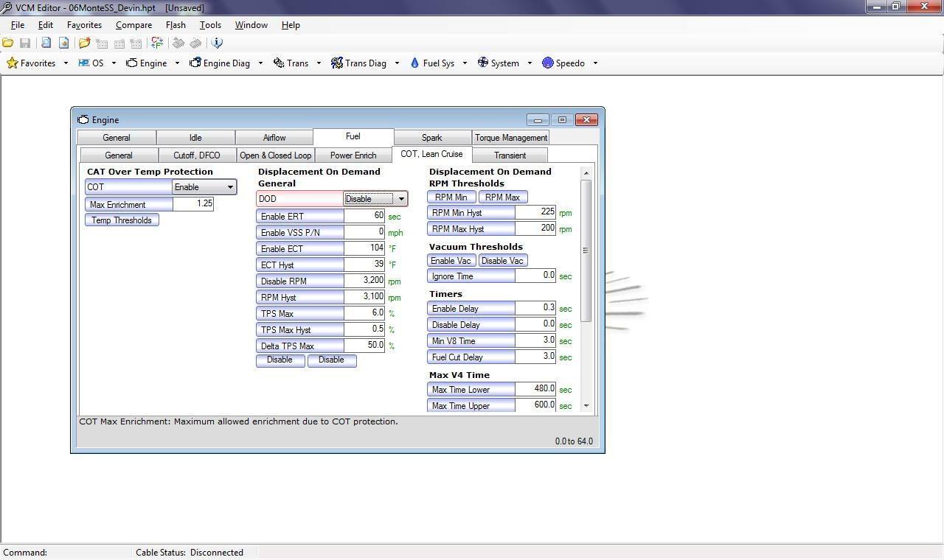Click the Min V8 Time label button
This screenshot has width=944, height=560.
pos(471,341)
